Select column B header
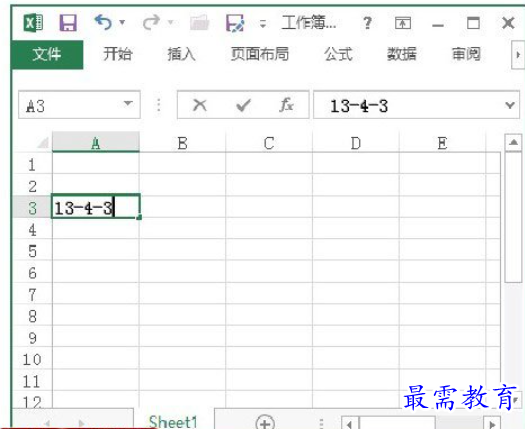The image size is (525, 429). tap(182, 143)
